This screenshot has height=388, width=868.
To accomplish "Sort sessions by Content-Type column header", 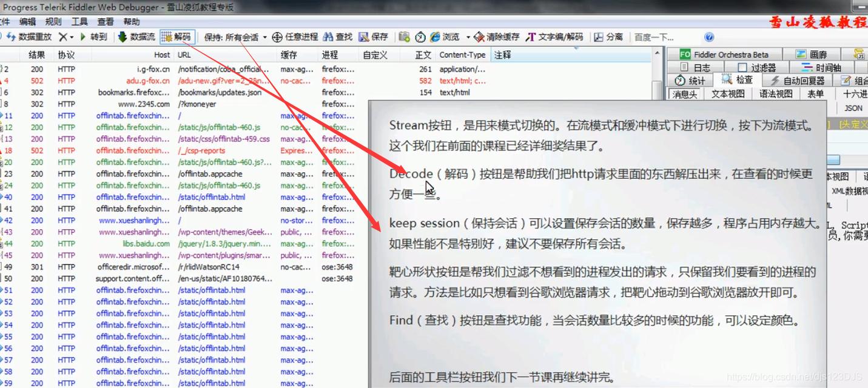I will coord(463,55).
